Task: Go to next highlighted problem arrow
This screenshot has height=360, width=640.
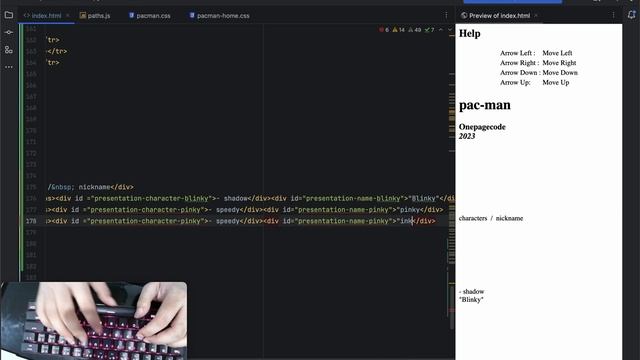Action: click(450, 30)
